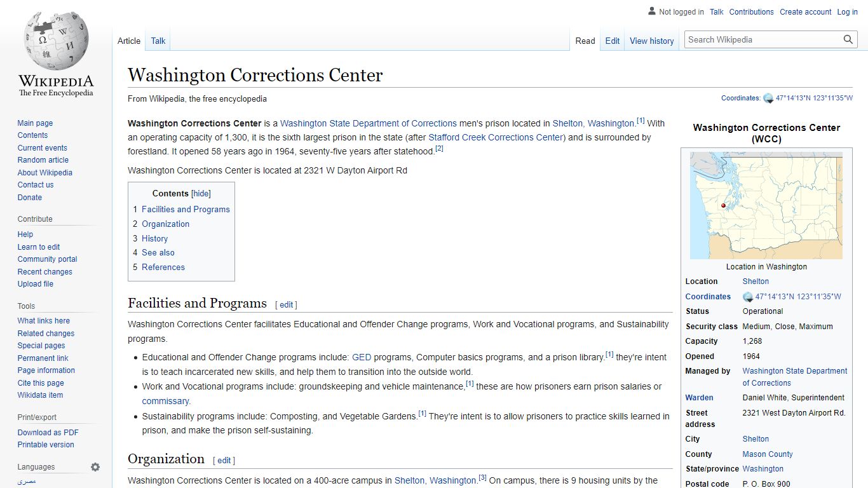This screenshot has width=868, height=488.
Task: Open the Mason County link in infobox
Action: (768, 454)
